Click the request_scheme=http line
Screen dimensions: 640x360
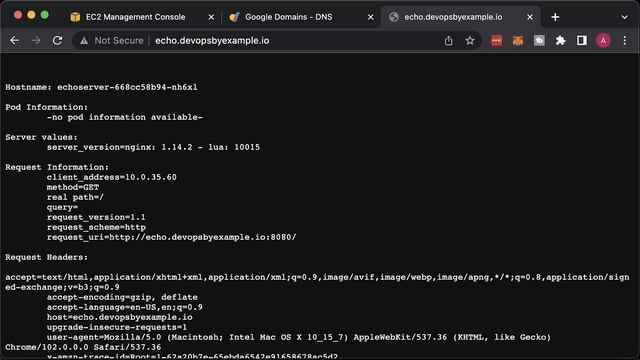[96, 227]
